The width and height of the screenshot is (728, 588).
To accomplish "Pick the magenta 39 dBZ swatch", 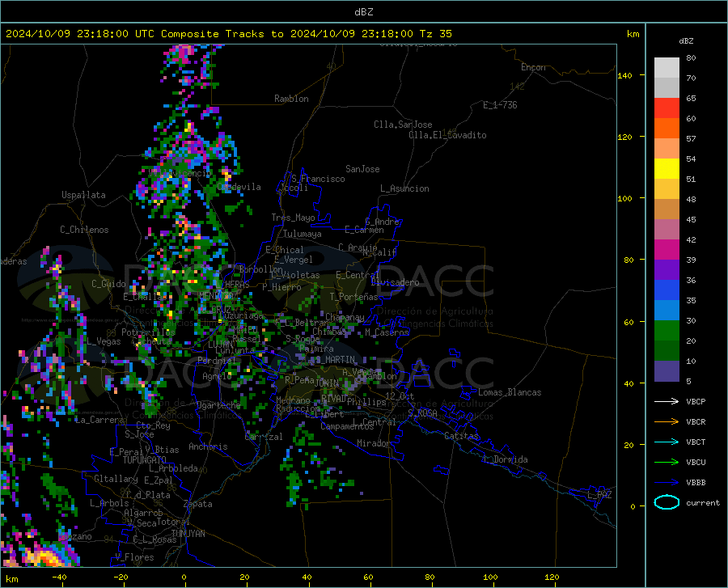I will pos(667,250).
